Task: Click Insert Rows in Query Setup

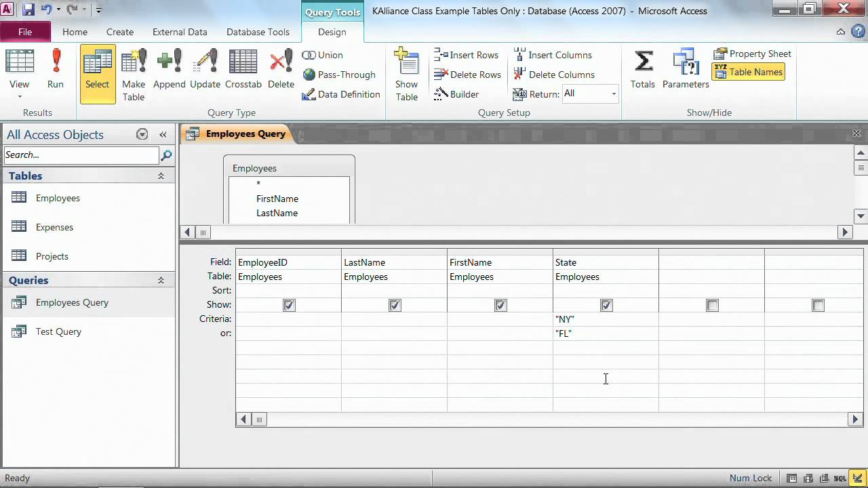Action: (x=466, y=55)
